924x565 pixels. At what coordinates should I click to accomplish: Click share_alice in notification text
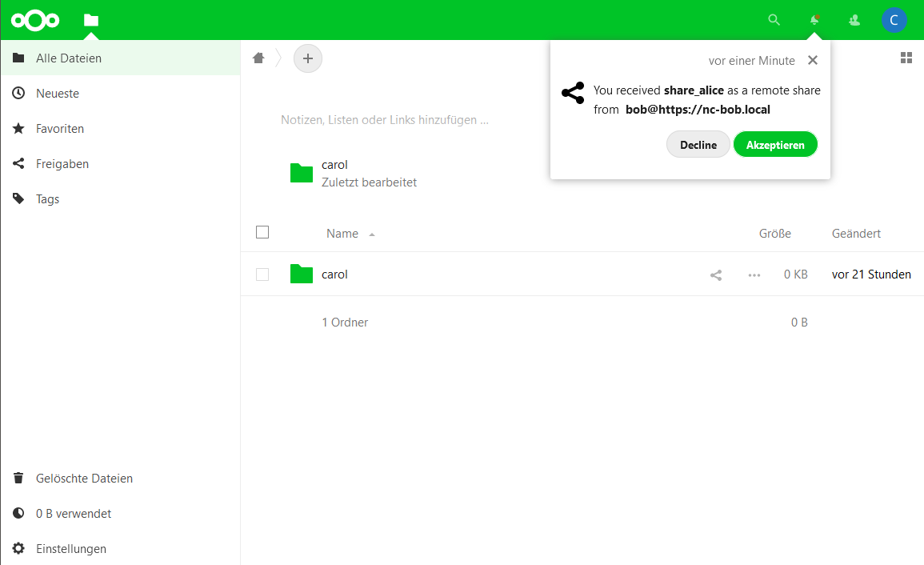[694, 90]
